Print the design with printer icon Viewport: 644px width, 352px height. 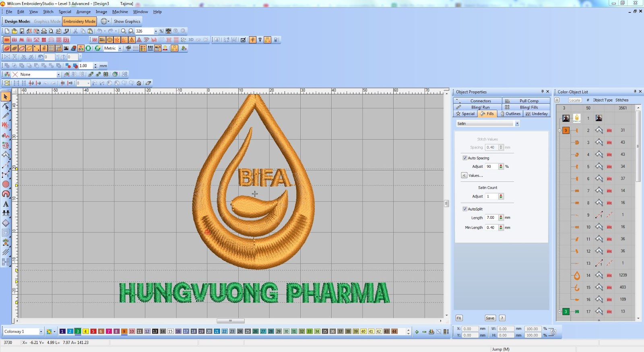(x=44, y=31)
